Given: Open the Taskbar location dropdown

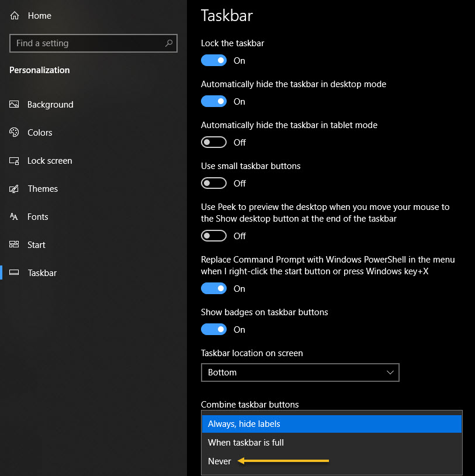Looking at the screenshot, I should coord(300,372).
